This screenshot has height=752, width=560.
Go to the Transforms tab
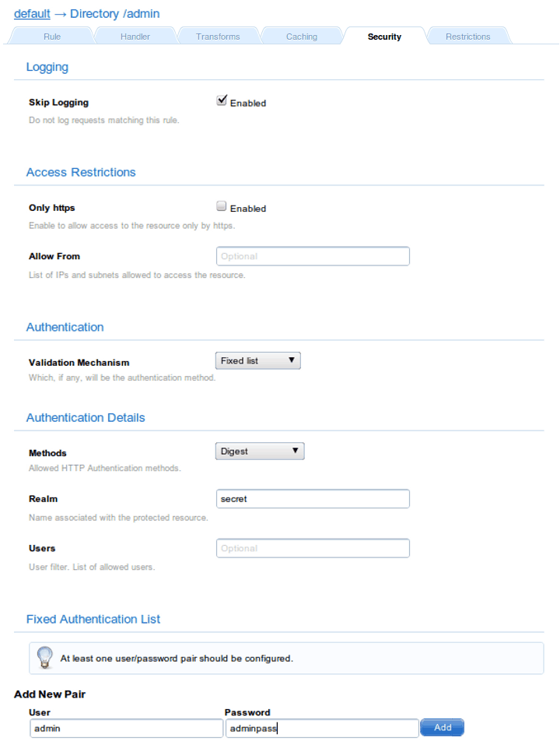point(218,37)
